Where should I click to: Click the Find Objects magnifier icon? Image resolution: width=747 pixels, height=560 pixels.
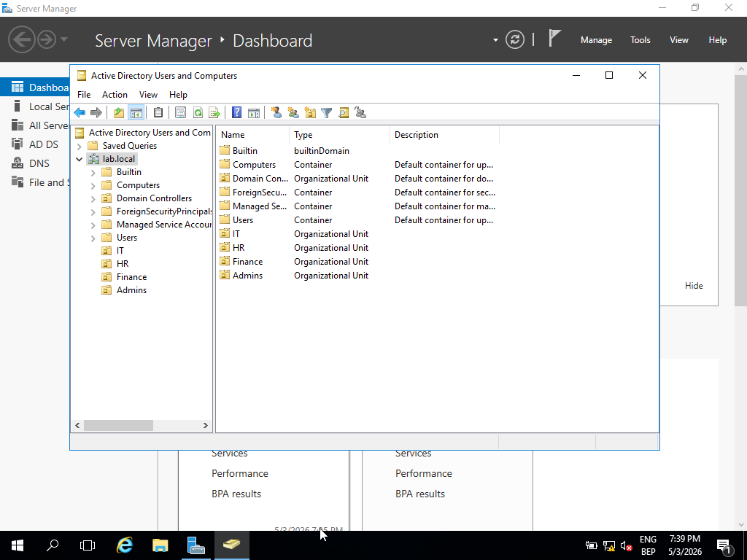point(344,113)
